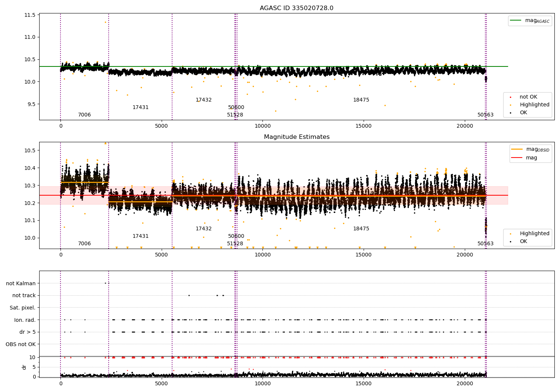Click y-axis tick 10.1 in middle plot

tap(31, 221)
